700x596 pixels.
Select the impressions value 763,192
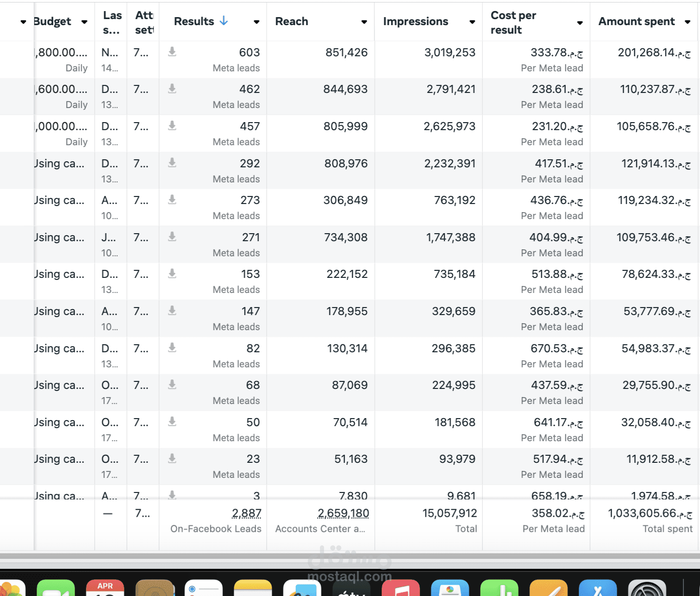pyautogui.click(x=455, y=200)
